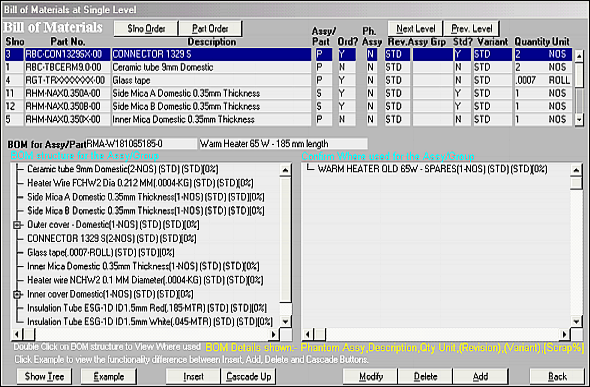Viewport: 590px width, 387px height.
Task: Select Inner cover Domestic tree item
Action: (111, 294)
